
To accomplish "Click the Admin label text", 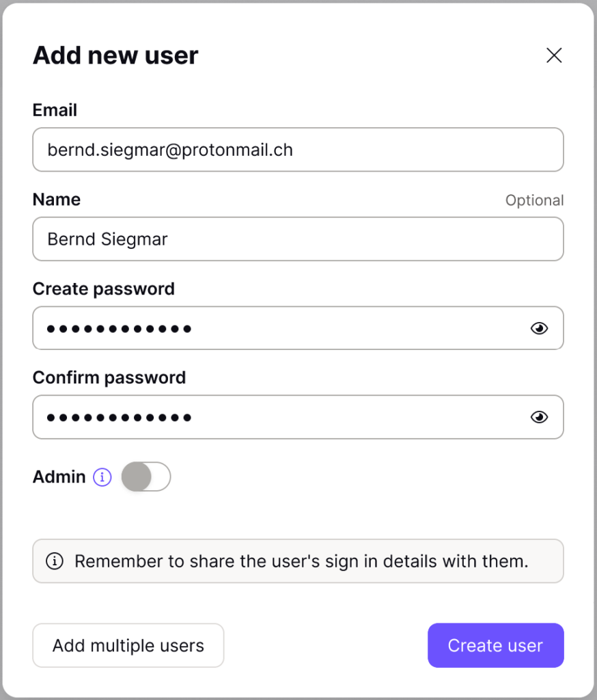I will click(x=59, y=476).
